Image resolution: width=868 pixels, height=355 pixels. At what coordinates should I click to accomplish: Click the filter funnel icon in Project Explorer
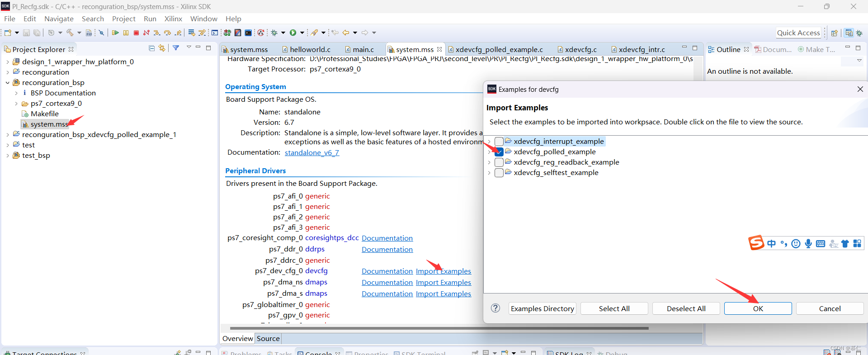[x=176, y=48]
